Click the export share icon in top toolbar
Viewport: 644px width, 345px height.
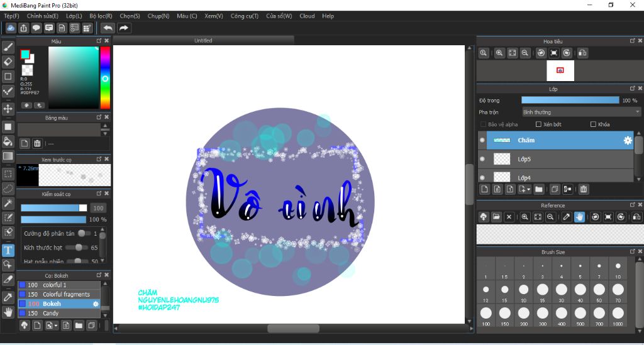coord(23,28)
